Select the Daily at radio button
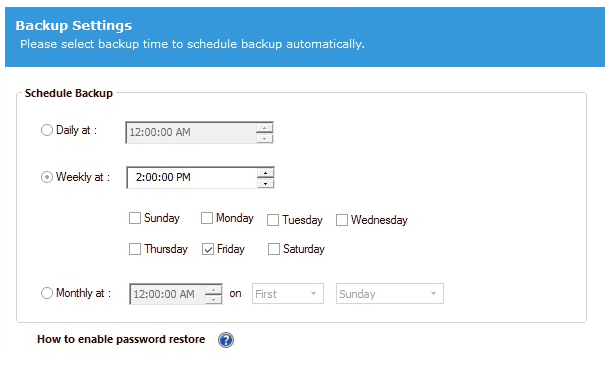612x382 pixels. 47,130
